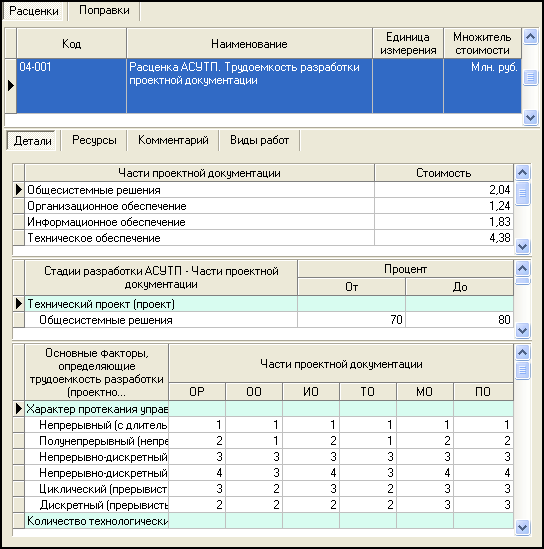Open the Виды работ tab
The height and width of the screenshot is (549, 544).
coord(259,140)
